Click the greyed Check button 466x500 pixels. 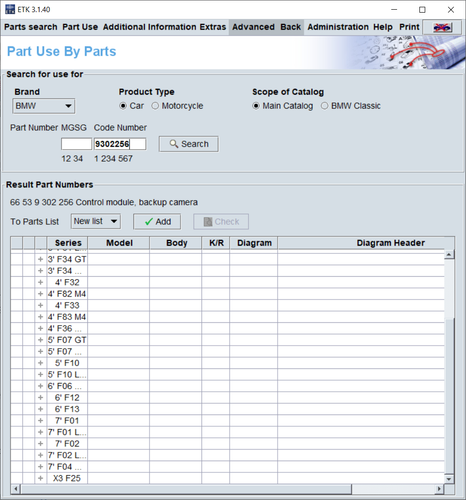tap(221, 221)
